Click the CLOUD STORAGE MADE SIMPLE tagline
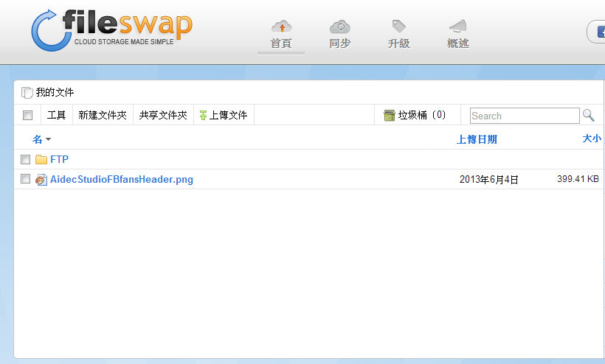This screenshot has height=364, width=605. tap(124, 41)
